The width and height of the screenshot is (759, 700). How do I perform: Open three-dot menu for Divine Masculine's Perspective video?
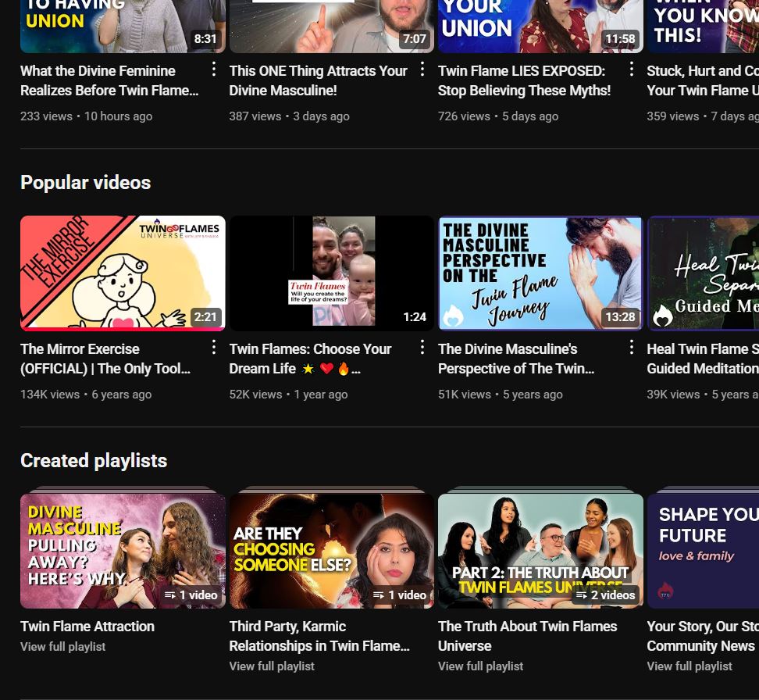[632, 347]
